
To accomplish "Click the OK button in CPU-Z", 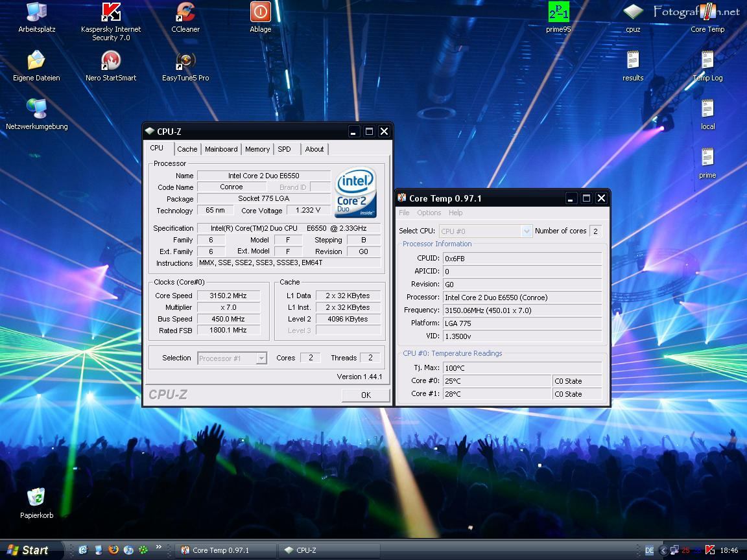I will click(x=366, y=395).
